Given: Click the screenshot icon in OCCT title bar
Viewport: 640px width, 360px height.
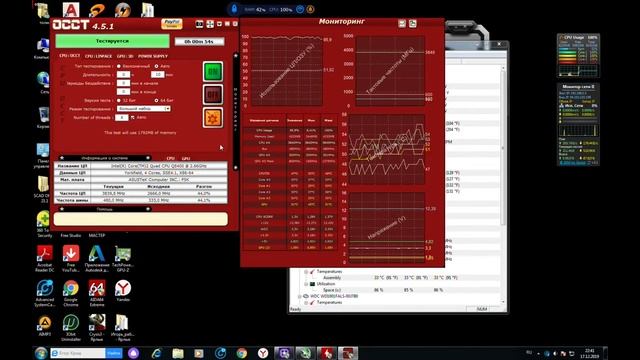Looking at the screenshot, I should point(199,24).
